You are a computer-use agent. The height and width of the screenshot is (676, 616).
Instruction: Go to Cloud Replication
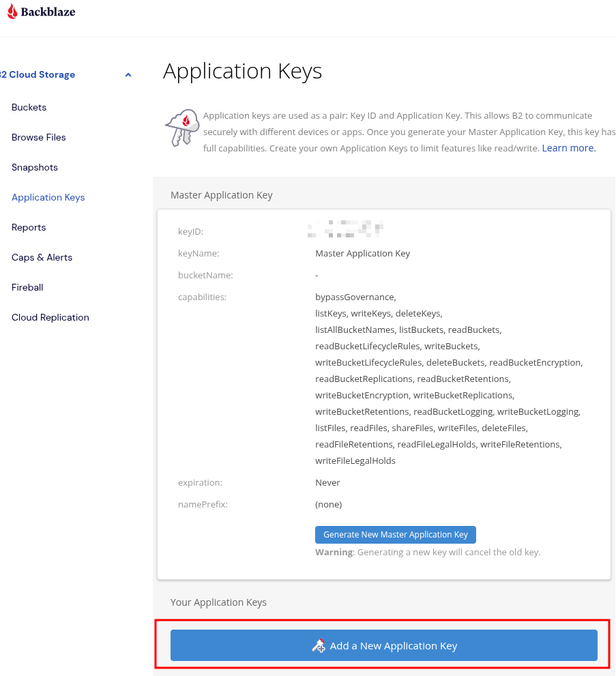click(x=50, y=318)
